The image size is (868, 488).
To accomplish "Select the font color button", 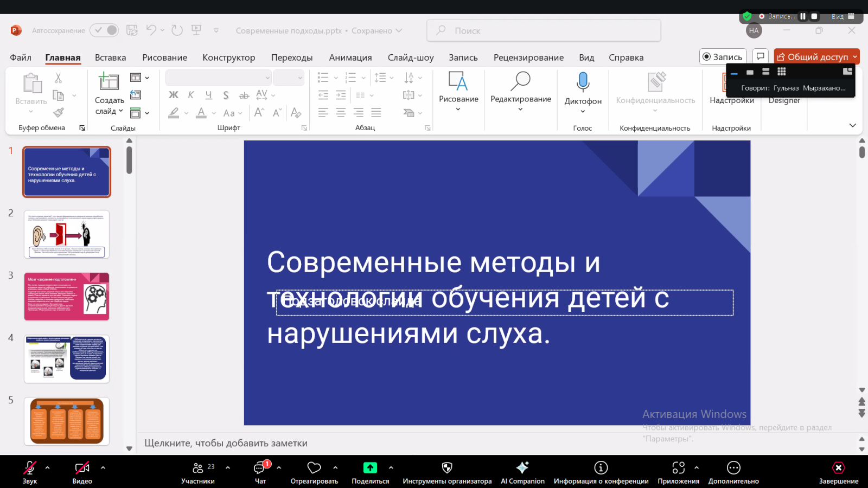I will (201, 113).
